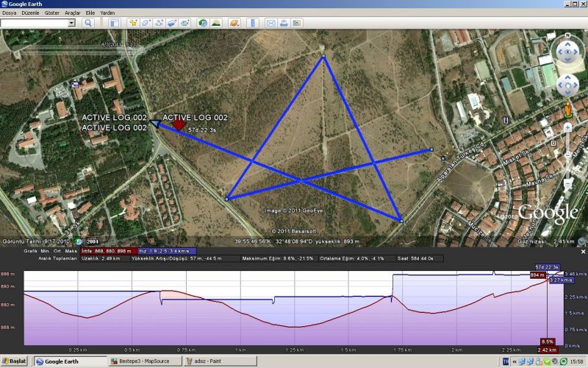This screenshot has height=368, width=588.
Task: Close the elevation profile panel
Action: [x=584, y=251]
